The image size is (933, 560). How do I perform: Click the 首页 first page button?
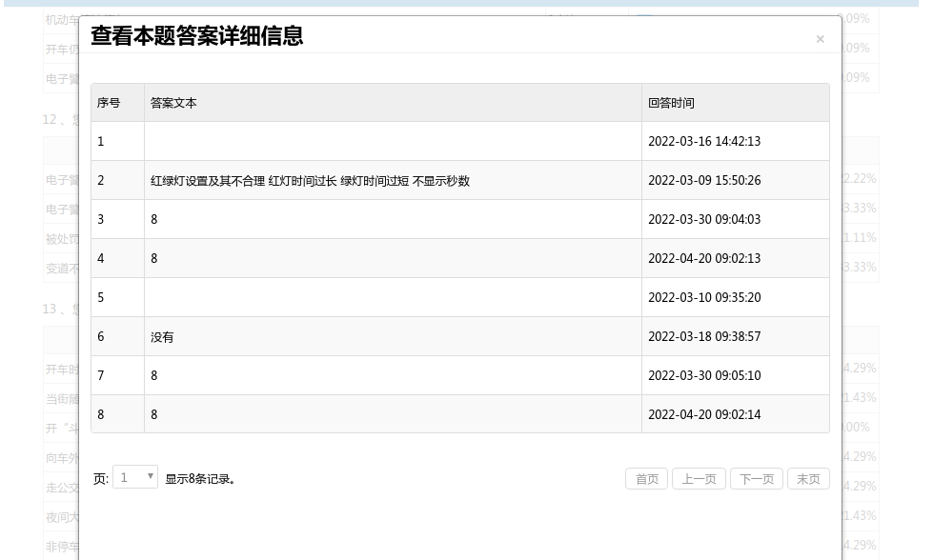point(647,479)
